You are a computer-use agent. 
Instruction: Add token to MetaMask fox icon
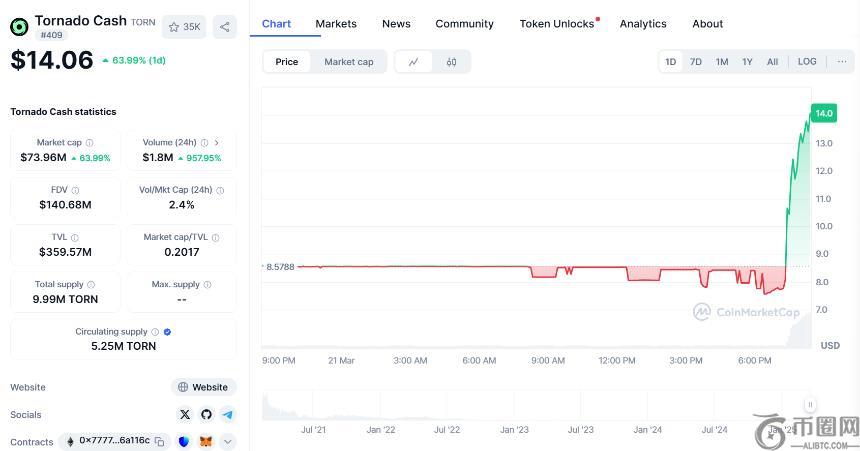tap(206, 441)
